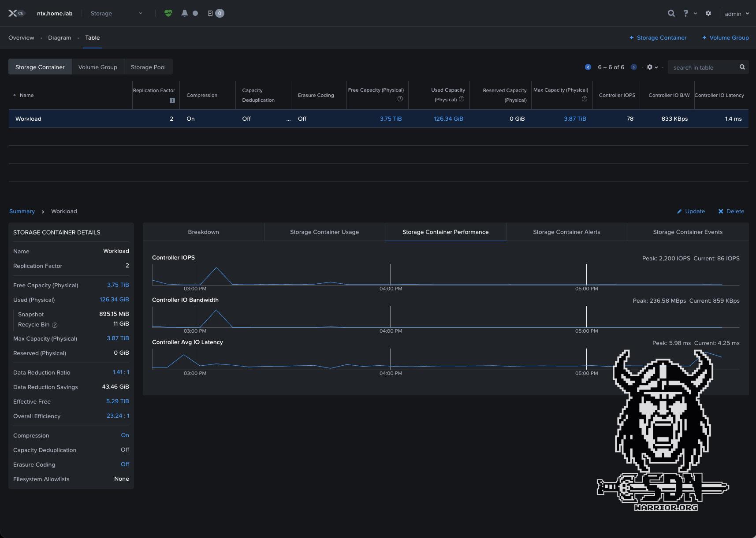Open the Storage Container Usage tab
756x538 pixels.
coord(324,232)
